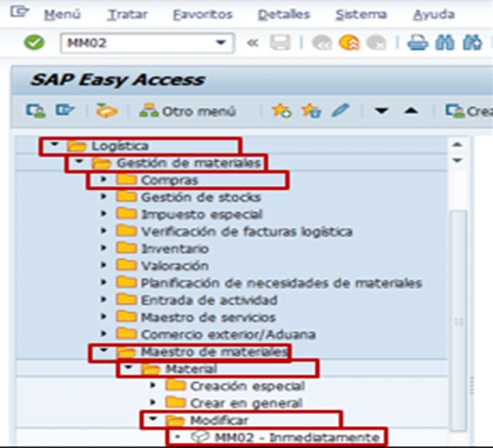This screenshot has height=448, width=493.
Task: Click the SAP menu icon
Action: pyautogui.click(x=65, y=110)
